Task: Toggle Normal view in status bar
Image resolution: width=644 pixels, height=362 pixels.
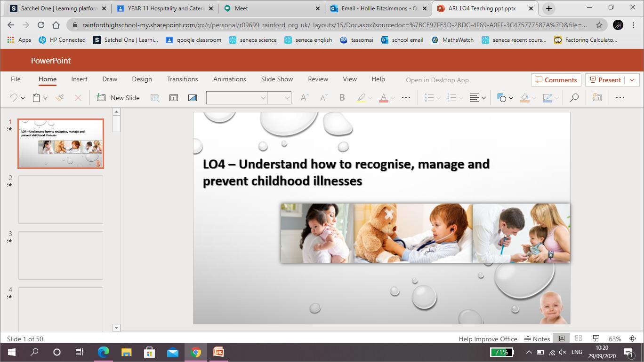Action: [x=561, y=338]
